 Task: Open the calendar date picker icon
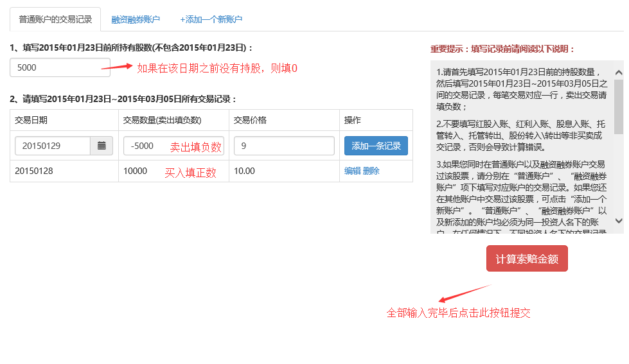102,146
